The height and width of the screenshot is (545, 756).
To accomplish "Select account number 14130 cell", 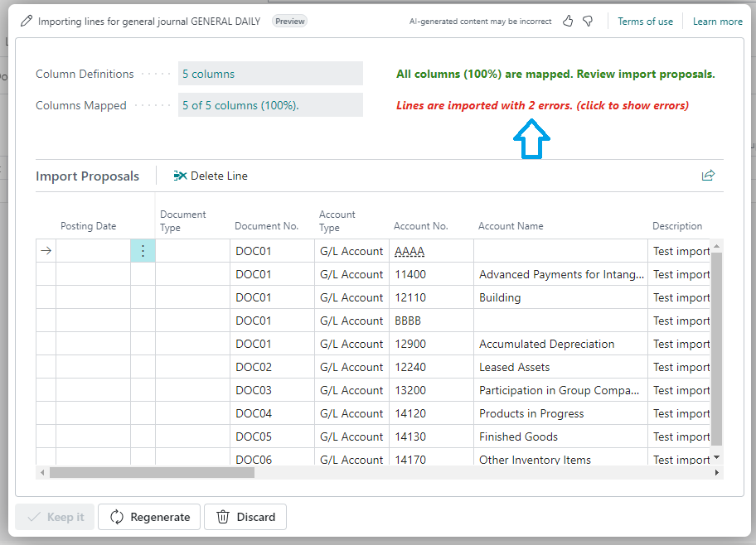I will pos(431,436).
